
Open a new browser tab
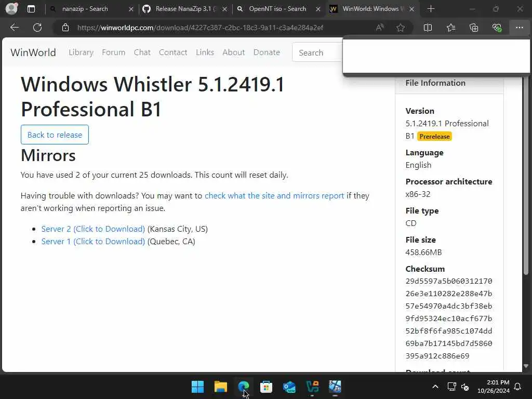point(431,9)
